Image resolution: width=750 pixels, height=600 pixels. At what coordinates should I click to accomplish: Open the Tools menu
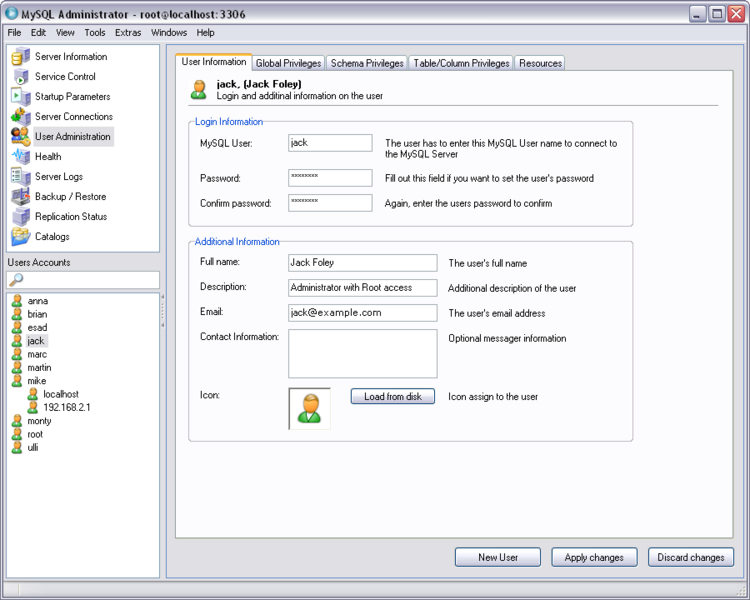(95, 33)
